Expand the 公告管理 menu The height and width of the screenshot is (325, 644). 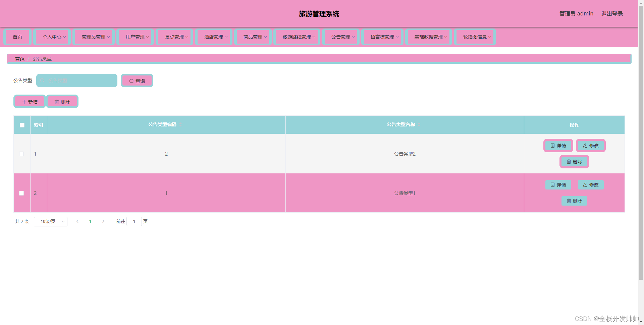(341, 37)
